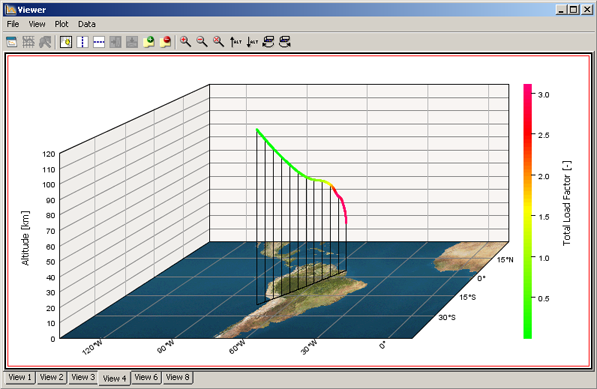Split view horizontally with dashed line icon

pyautogui.click(x=99, y=42)
